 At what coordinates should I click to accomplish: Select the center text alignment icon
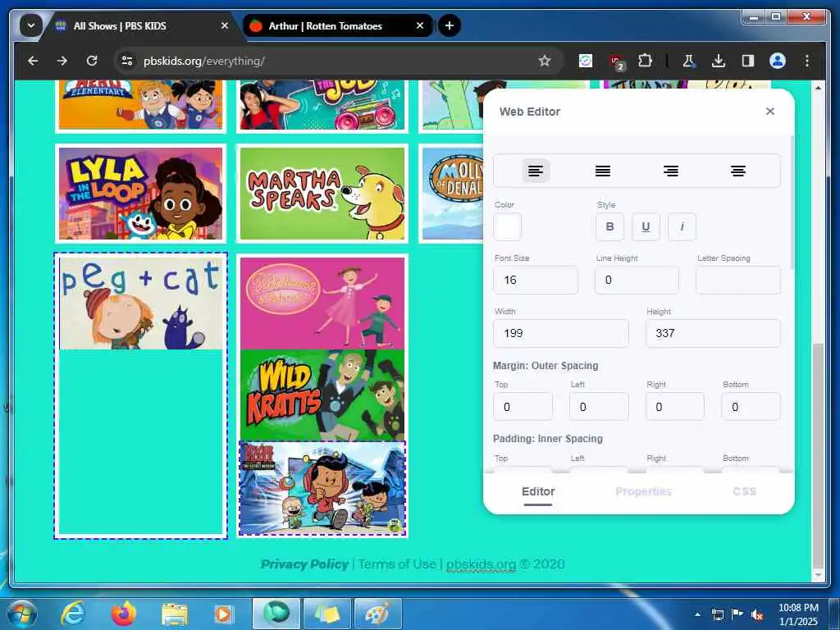tap(737, 171)
